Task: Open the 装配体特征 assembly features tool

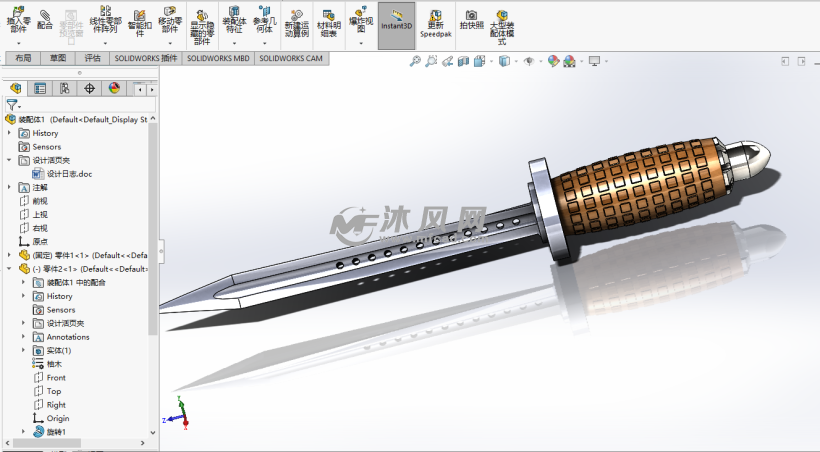Action: point(234,21)
